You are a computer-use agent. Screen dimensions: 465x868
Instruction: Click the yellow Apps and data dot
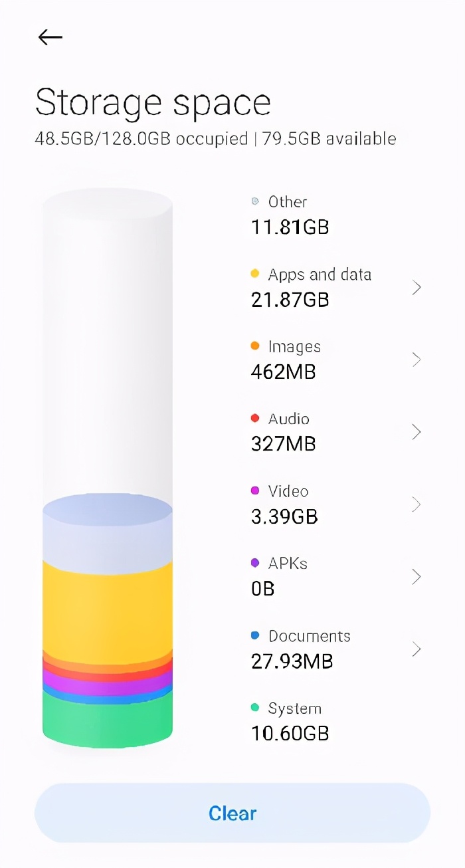255,274
